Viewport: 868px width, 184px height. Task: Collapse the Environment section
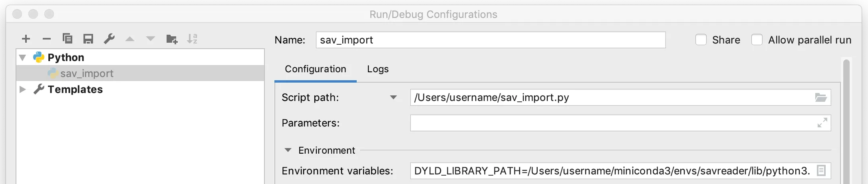point(288,150)
